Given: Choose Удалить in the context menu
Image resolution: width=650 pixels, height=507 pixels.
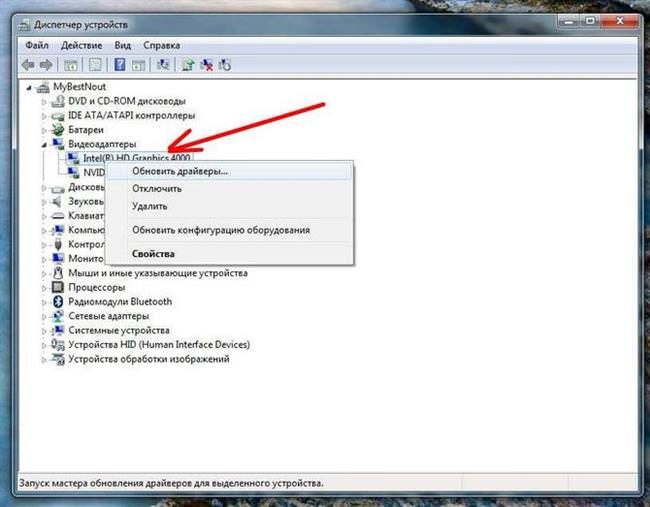Looking at the screenshot, I should (149, 206).
